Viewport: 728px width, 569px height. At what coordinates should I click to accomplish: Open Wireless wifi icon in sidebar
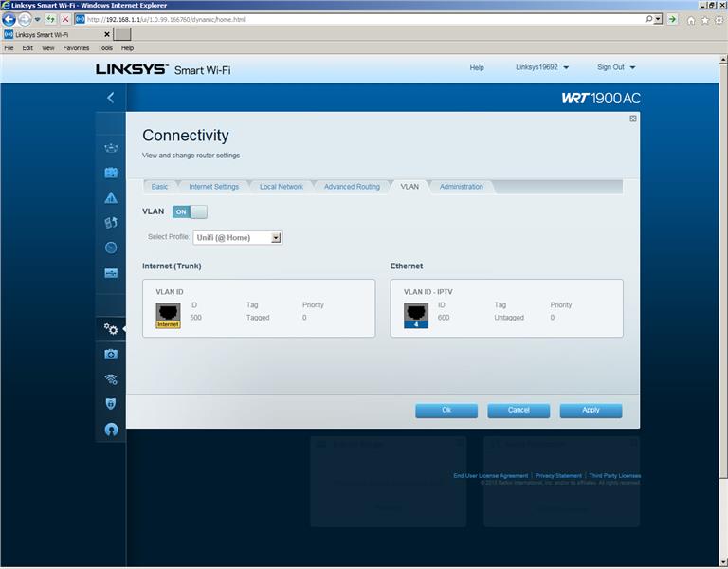[x=111, y=379]
